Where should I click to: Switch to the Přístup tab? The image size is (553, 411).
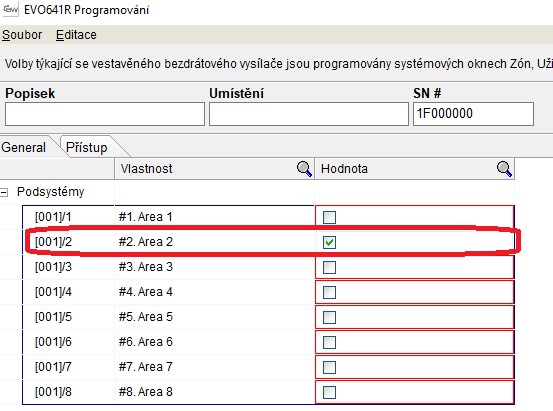[x=87, y=147]
